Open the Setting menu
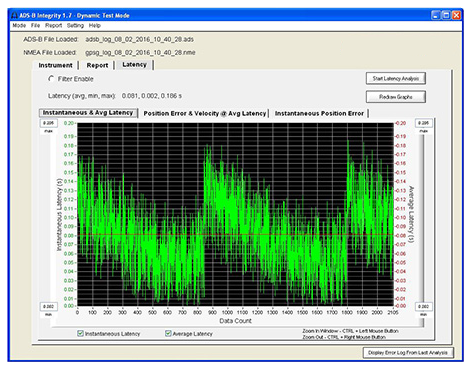Viewport: 472px width, 368px height. (x=75, y=26)
